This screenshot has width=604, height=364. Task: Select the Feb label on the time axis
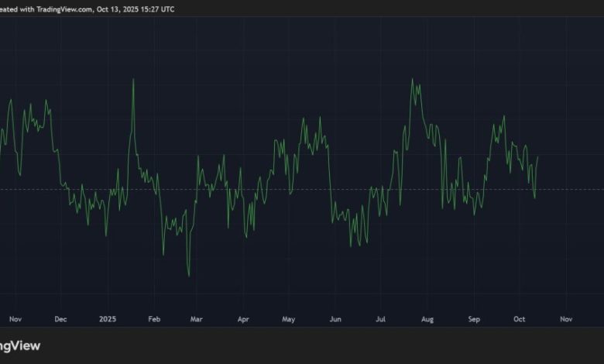pos(154,319)
